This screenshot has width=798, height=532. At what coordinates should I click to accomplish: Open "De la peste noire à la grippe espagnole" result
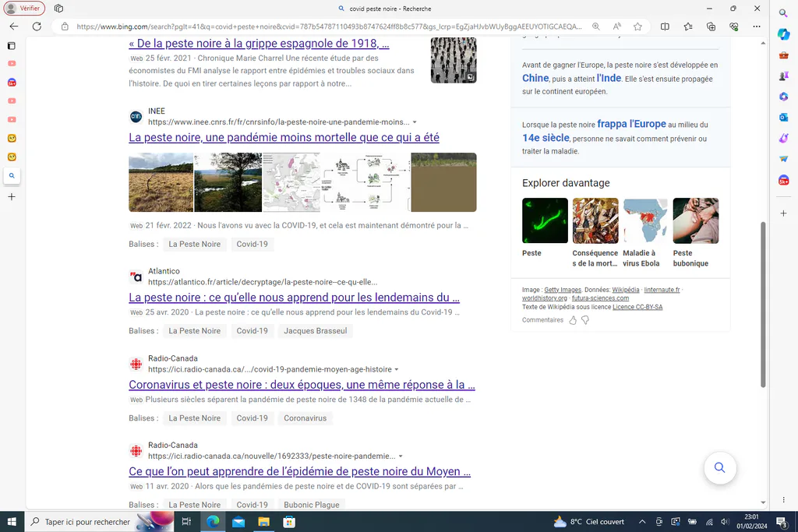(259, 44)
